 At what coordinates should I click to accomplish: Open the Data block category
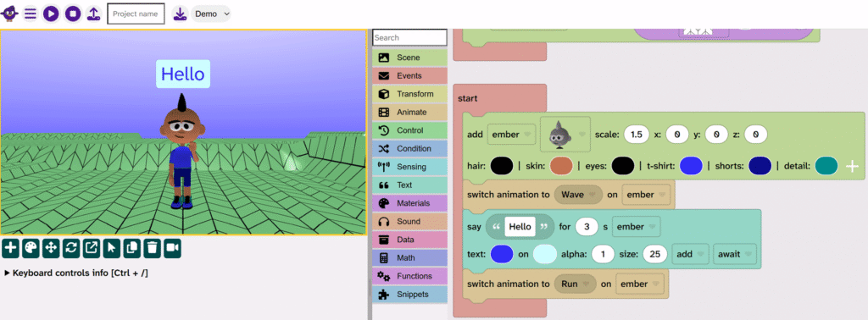coord(409,240)
